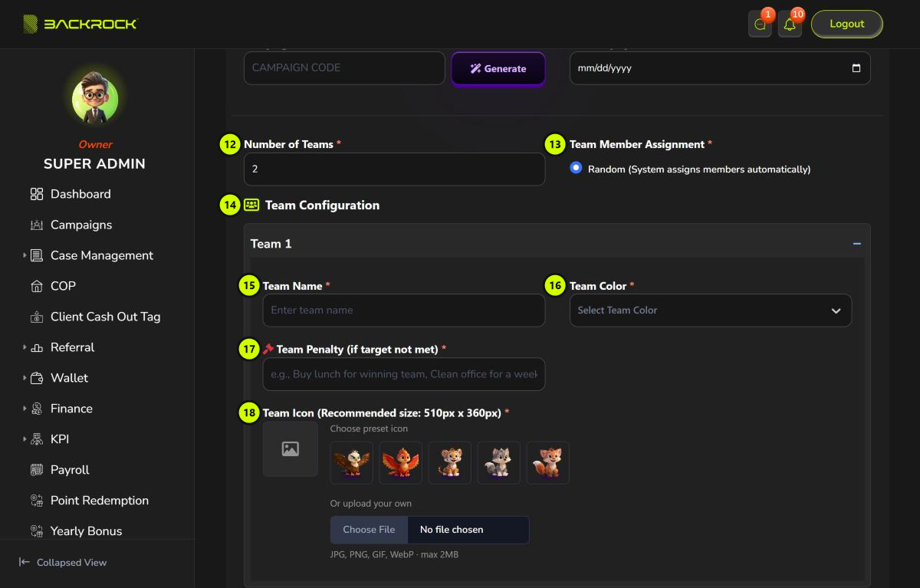Screen dimensions: 920x588
Task: Choose the tiger preset team icon
Action: coord(450,462)
